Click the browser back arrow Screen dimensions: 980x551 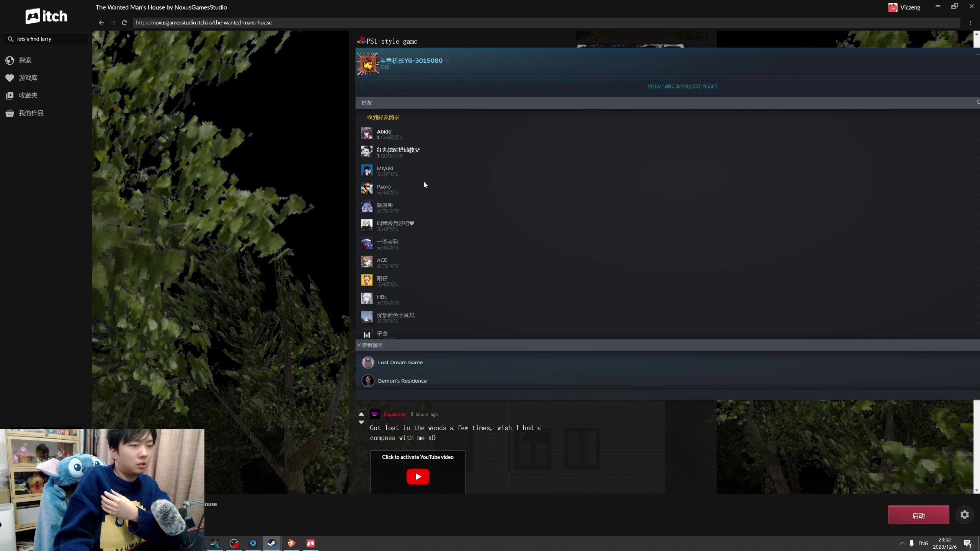point(101,23)
